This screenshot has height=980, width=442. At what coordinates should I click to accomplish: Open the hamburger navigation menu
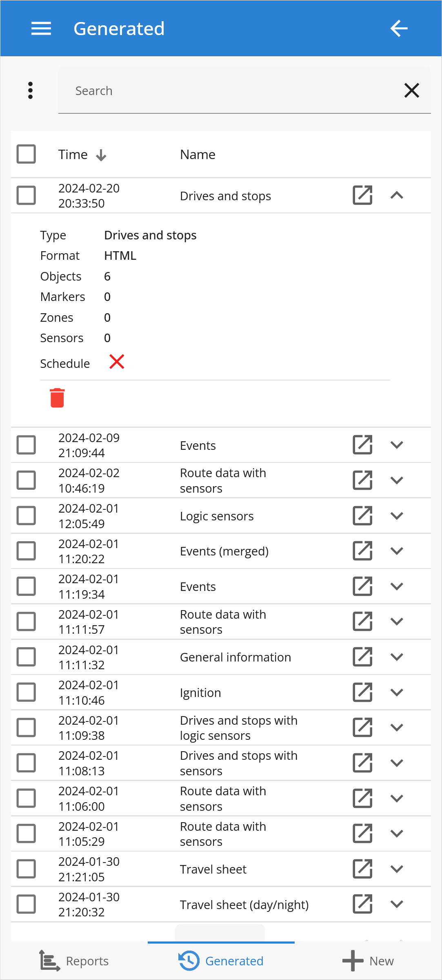point(41,29)
